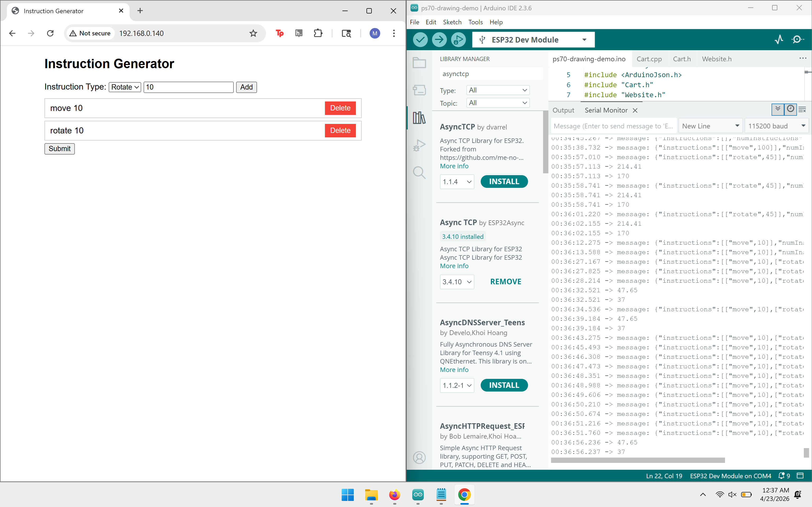Image resolution: width=812 pixels, height=507 pixels.
Task: Open the Library Manager Topic filter dropdown
Action: (498, 103)
